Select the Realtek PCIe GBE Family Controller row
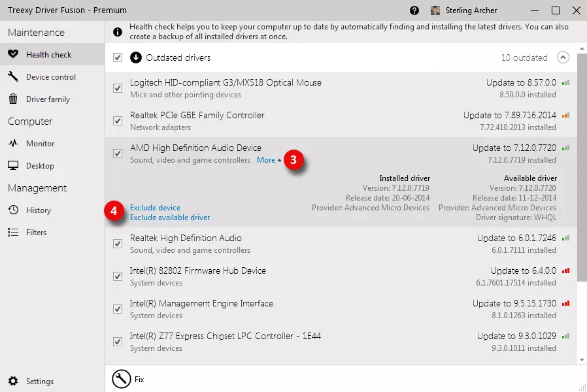 [x=341, y=121]
